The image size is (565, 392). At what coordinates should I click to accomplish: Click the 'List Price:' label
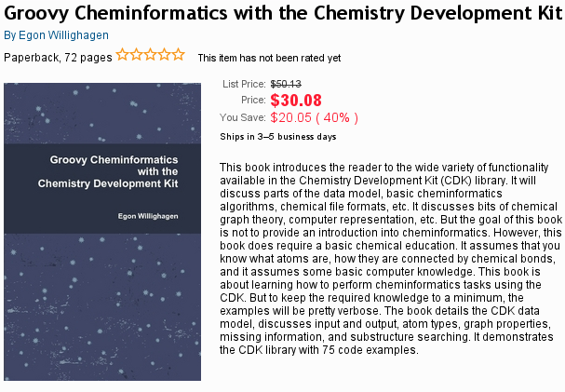244,84
